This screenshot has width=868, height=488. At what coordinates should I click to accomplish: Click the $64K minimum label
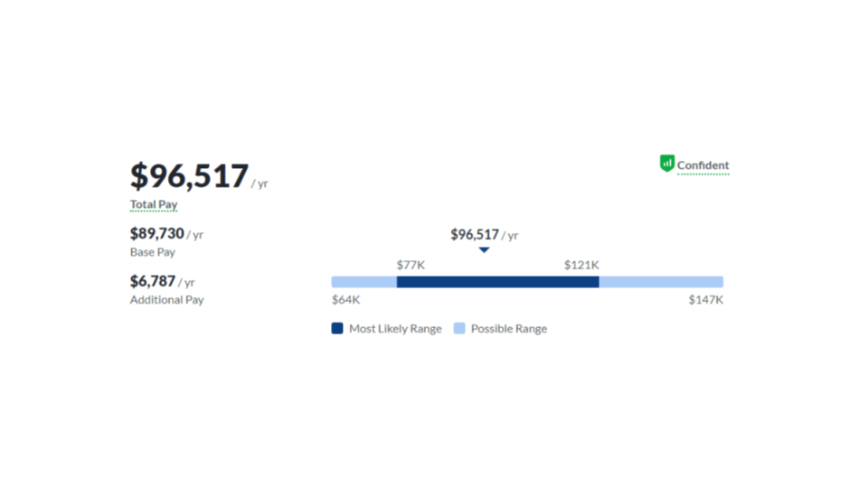pyautogui.click(x=346, y=300)
